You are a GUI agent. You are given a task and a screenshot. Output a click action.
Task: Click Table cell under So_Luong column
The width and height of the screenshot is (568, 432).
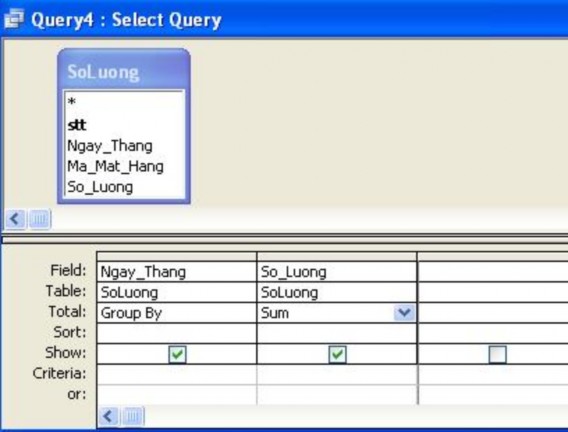[337, 292]
